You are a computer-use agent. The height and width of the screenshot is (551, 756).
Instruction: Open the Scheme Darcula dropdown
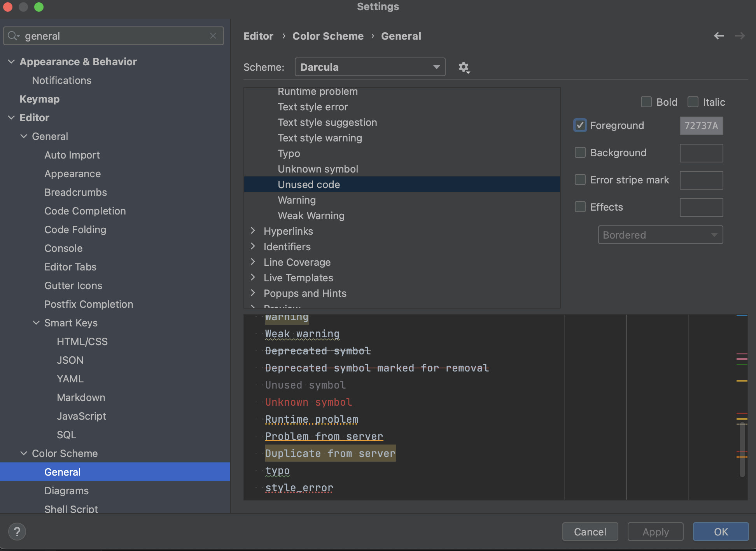pyautogui.click(x=370, y=67)
